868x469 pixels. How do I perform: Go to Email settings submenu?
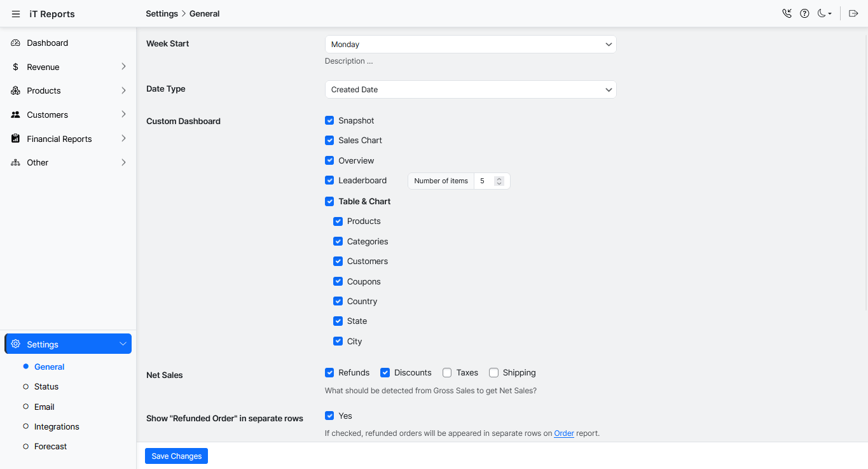coord(44,407)
